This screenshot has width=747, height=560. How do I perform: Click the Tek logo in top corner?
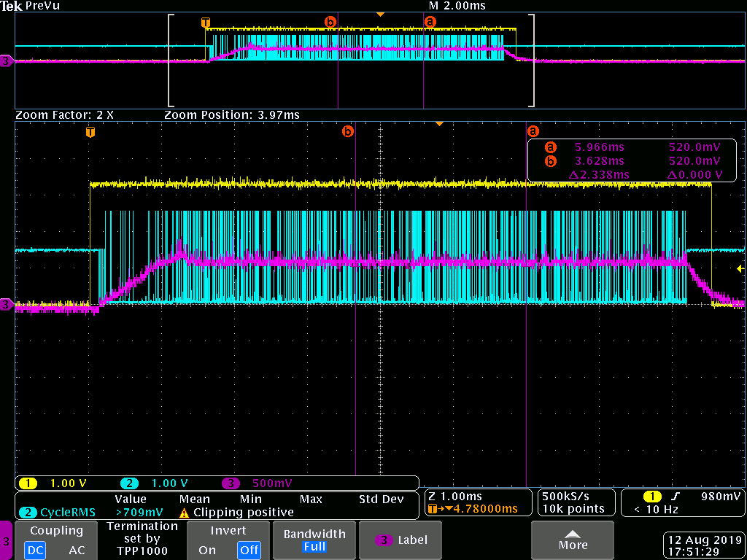[x=12, y=6]
